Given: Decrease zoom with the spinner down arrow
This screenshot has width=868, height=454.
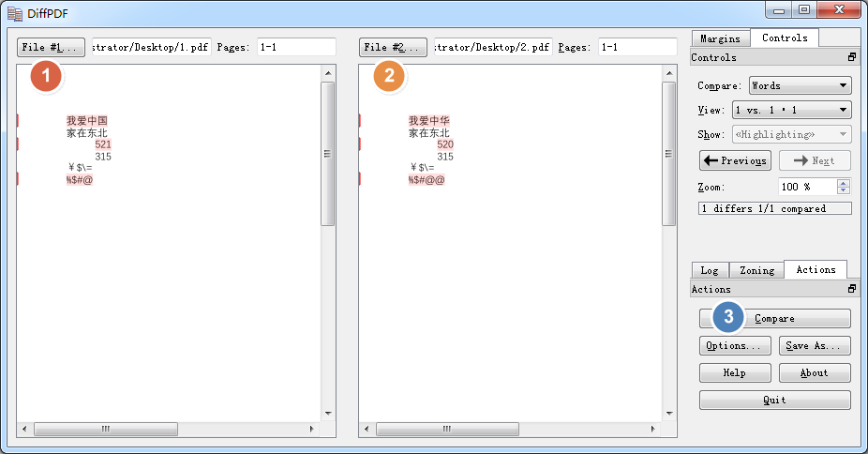Looking at the screenshot, I should 843,191.
